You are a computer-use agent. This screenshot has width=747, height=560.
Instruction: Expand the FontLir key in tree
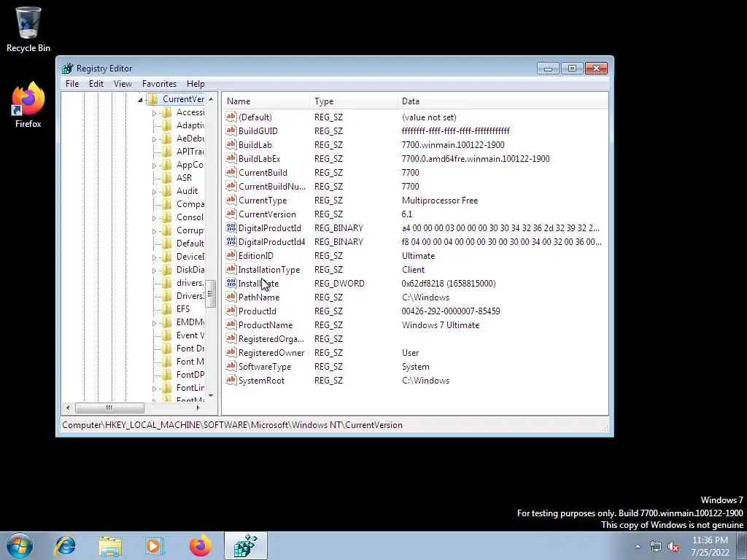[154, 389]
